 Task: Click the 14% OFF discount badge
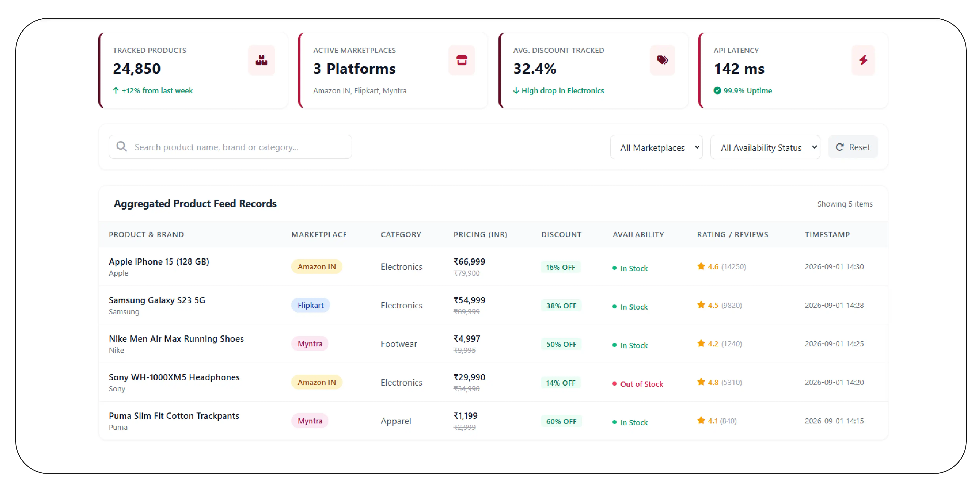click(560, 383)
